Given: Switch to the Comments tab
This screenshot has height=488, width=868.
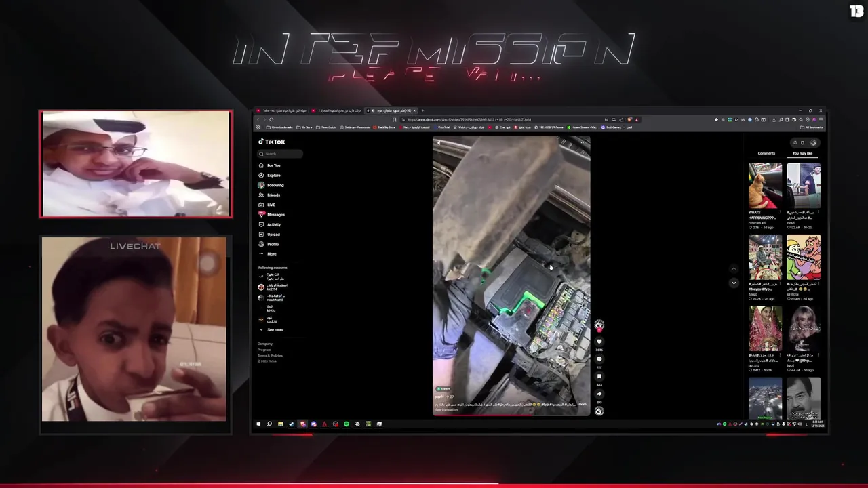Looking at the screenshot, I should click(766, 153).
